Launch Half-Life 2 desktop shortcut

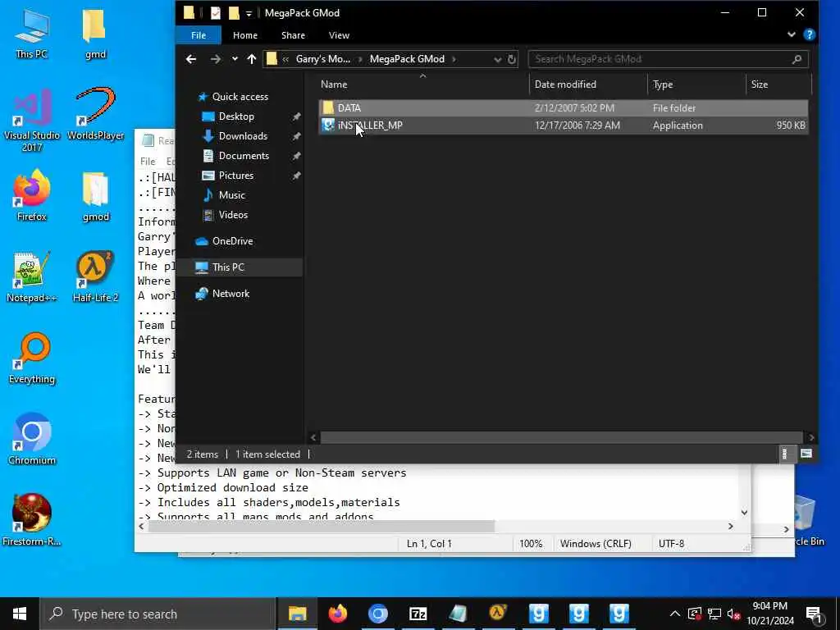95,277
